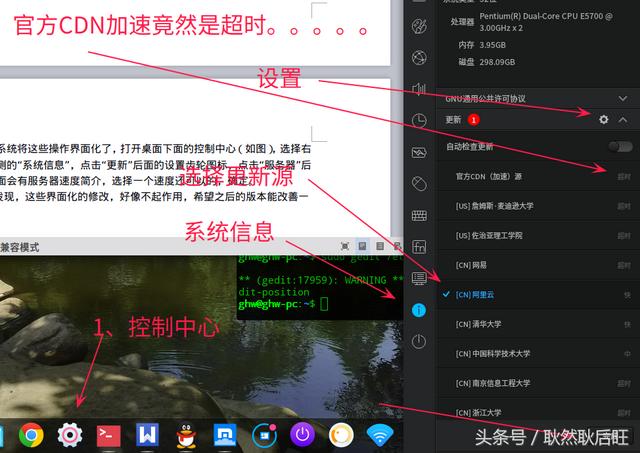Viewport: 640px width, 453px height.
Task: Open the red Terminal icon in dock
Action: (109, 436)
